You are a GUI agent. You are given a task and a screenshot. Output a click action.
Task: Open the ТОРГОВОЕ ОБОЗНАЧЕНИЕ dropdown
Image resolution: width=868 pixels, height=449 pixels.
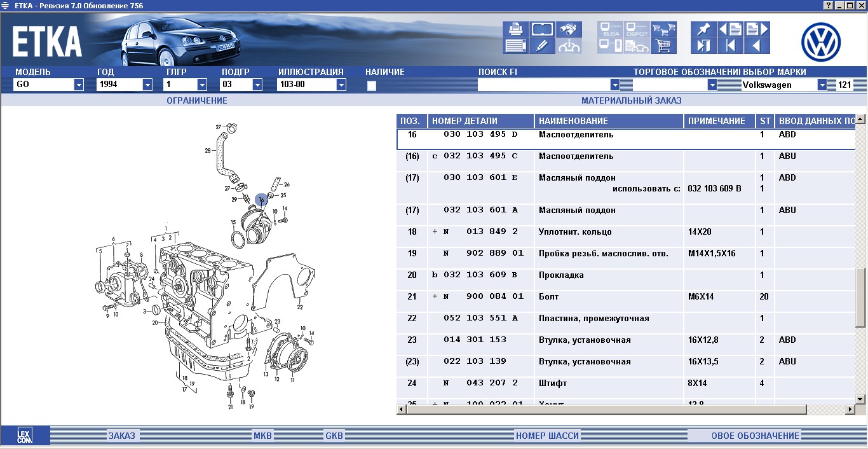(712, 85)
